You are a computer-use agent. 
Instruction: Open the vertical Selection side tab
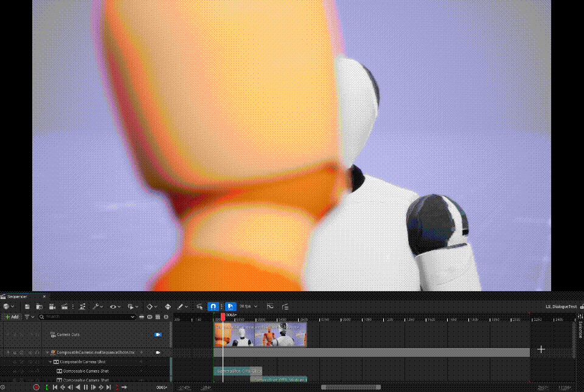tap(580, 330)
